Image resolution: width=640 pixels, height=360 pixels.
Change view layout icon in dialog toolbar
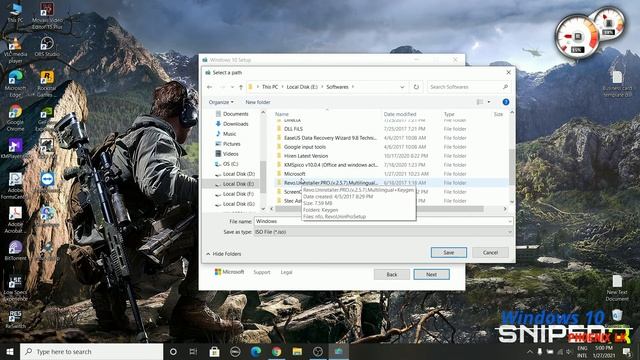coord(480,102)
